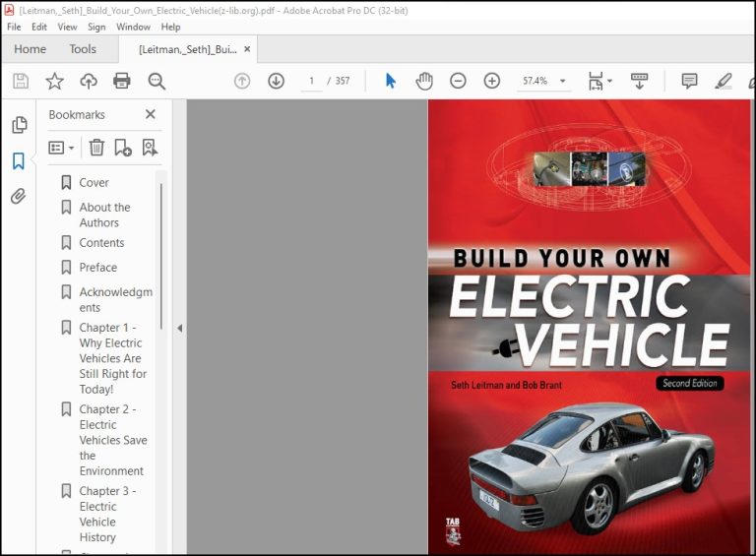This screenshot has width=756, height=556.
Task: Add file to starred favorites
Action: pos(54,81)
